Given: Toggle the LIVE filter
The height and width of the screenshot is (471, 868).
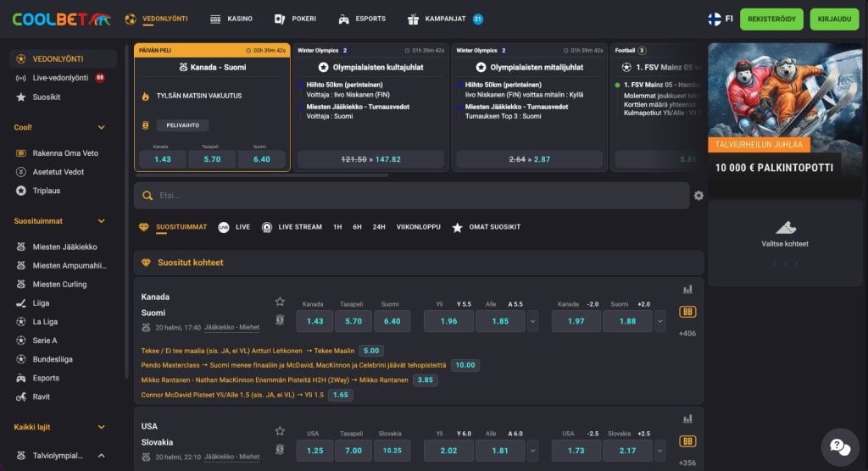Looking at the screenshot, I should click(x=234, y=227).
